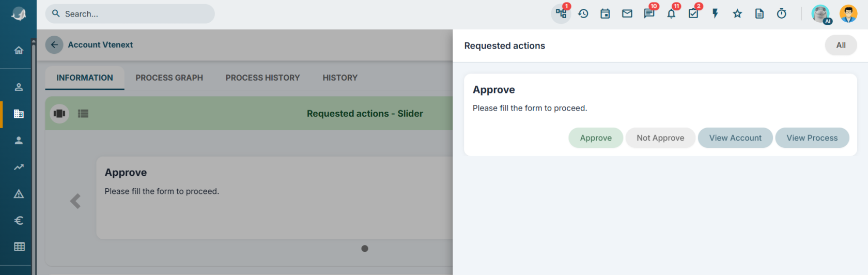
Task: Open the stopwatch timer icon
Action: tap(782, 13)
